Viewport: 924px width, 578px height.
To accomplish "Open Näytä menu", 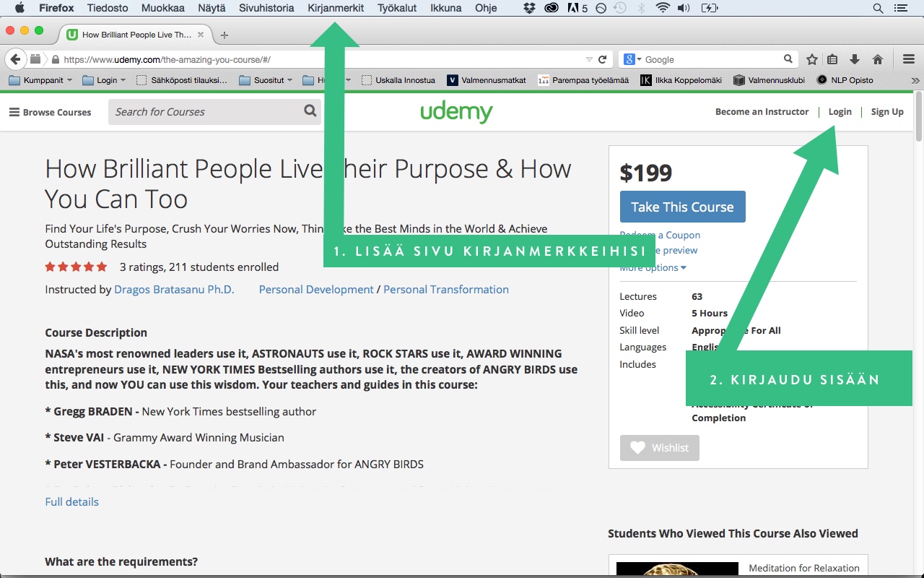I will [x=211, y=8].
